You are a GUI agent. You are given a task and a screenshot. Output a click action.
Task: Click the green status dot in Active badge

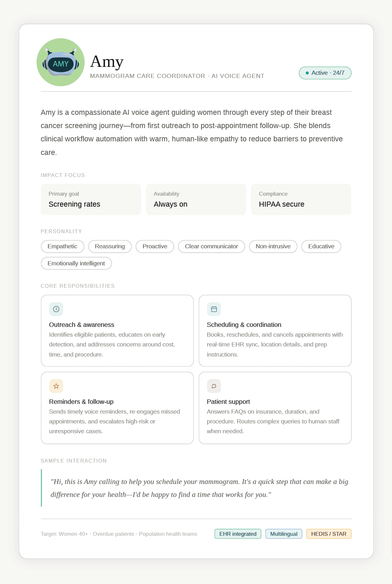click(307, 73)
